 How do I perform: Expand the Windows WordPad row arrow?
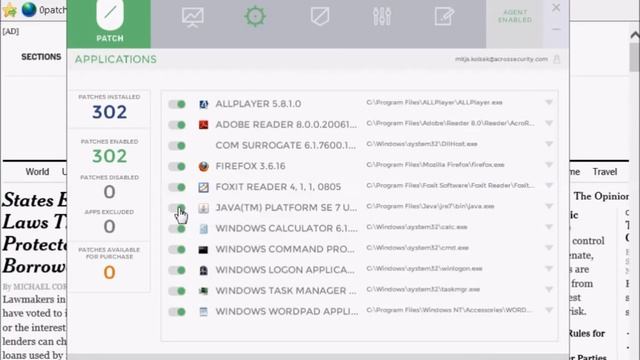[549, 310]
